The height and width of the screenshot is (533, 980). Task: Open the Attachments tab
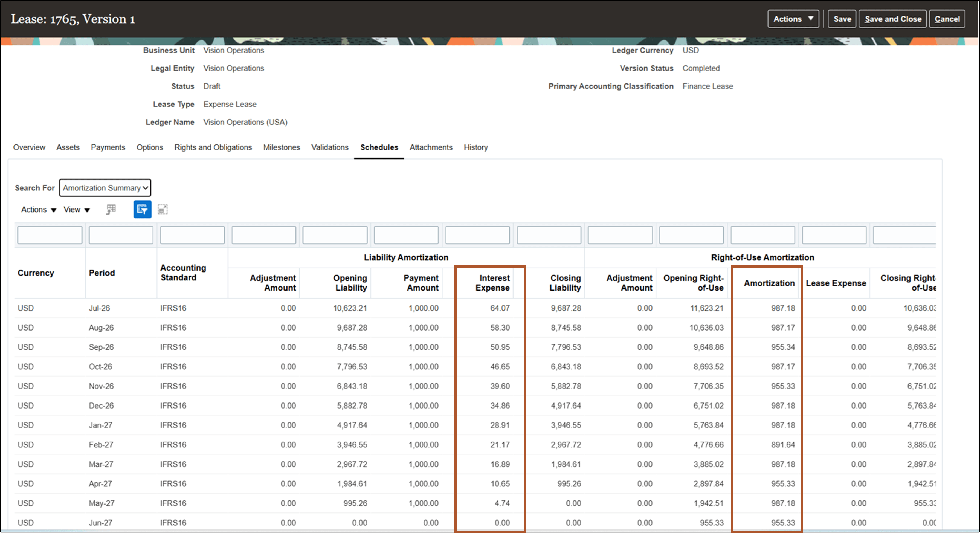pos(431,147)
